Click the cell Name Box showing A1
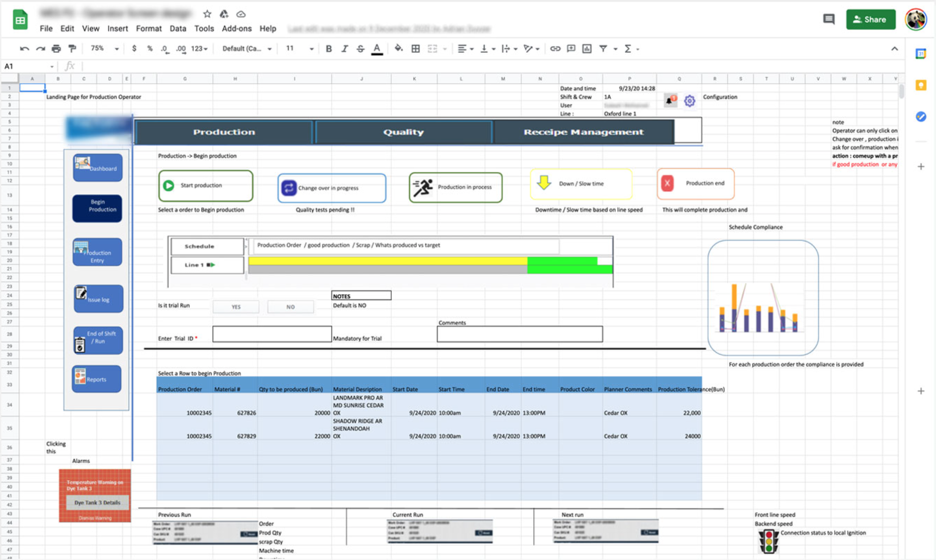Viewport: 936px width, 560px height. pyautogui.click(x=28, y=66)
